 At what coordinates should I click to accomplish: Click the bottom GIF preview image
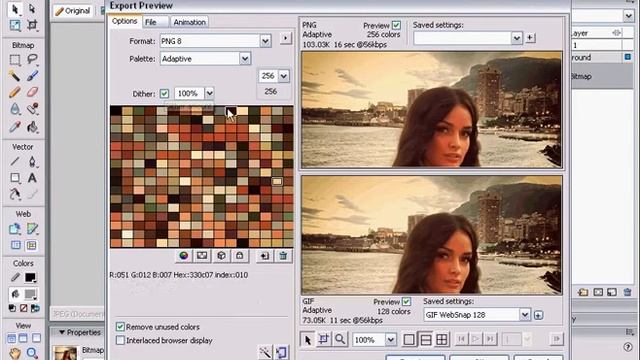coord(431,235)
